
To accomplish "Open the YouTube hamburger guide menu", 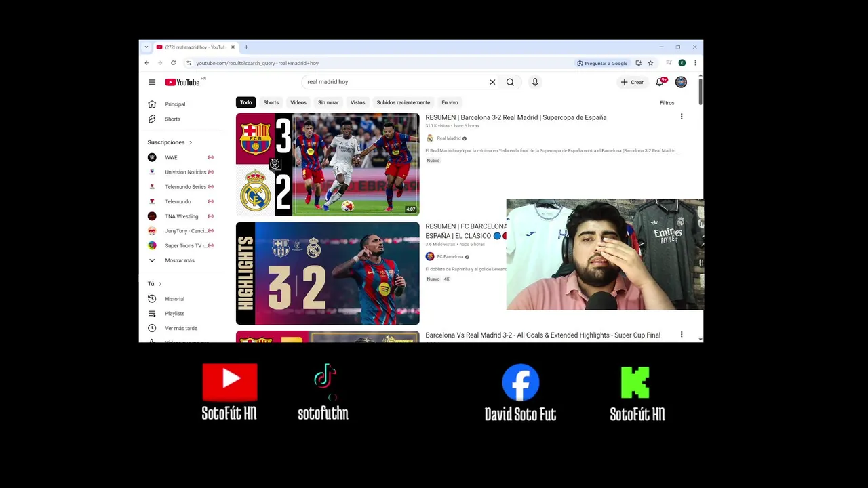I will pyautogui.click(x=152, y=82).
